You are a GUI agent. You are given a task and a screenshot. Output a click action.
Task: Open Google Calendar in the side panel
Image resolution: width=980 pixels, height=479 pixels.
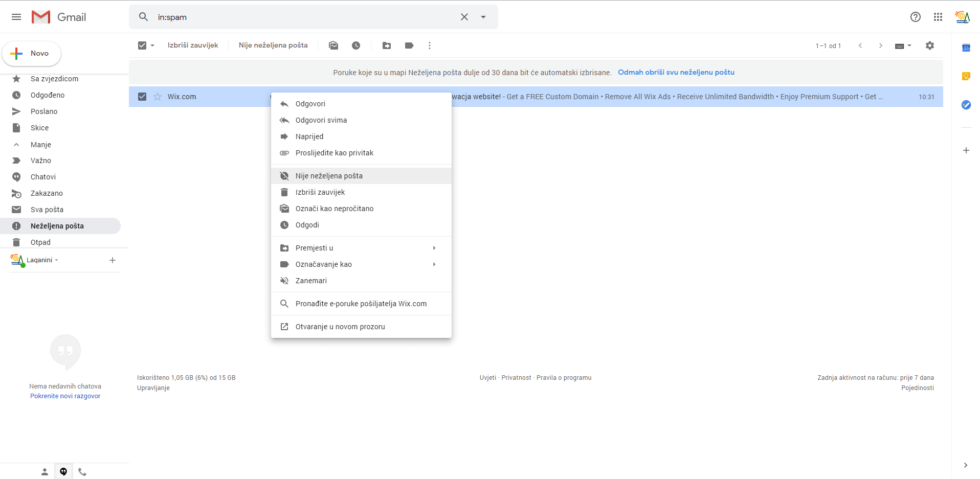pyautogui.click(x=966, y=48)
